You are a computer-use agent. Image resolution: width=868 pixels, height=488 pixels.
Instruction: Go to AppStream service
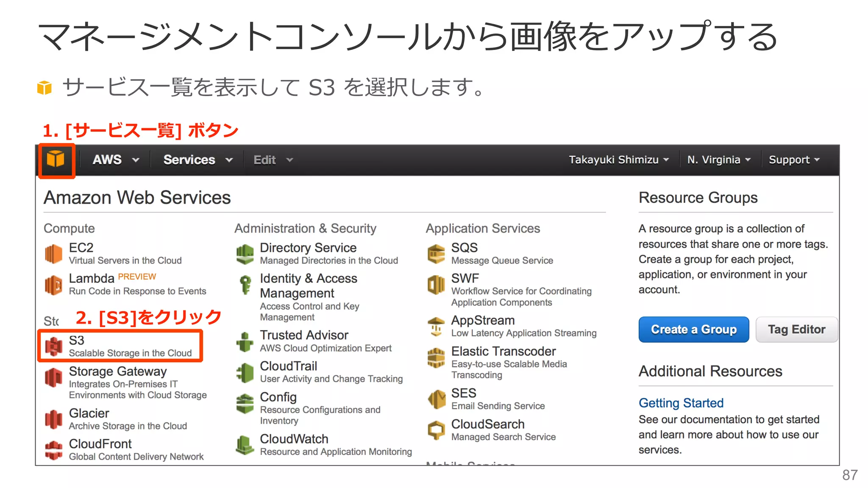pyautogui.click(x=483, y=320)
